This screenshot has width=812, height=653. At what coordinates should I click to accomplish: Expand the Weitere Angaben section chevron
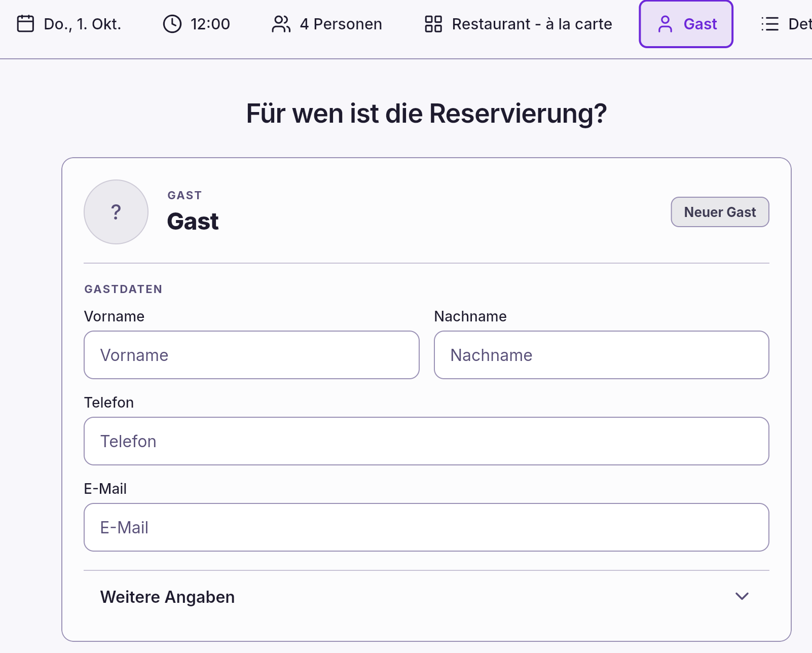(x=742, y=596)
